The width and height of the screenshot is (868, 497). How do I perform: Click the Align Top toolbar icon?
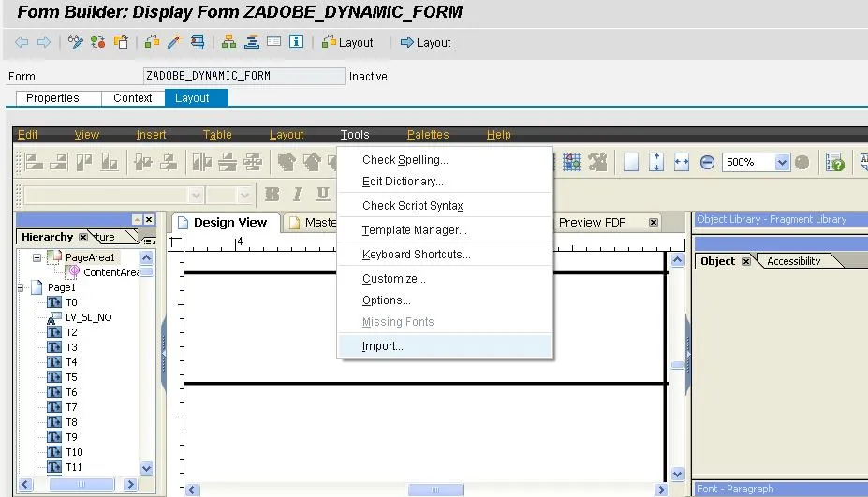click(x=84, y=162)
